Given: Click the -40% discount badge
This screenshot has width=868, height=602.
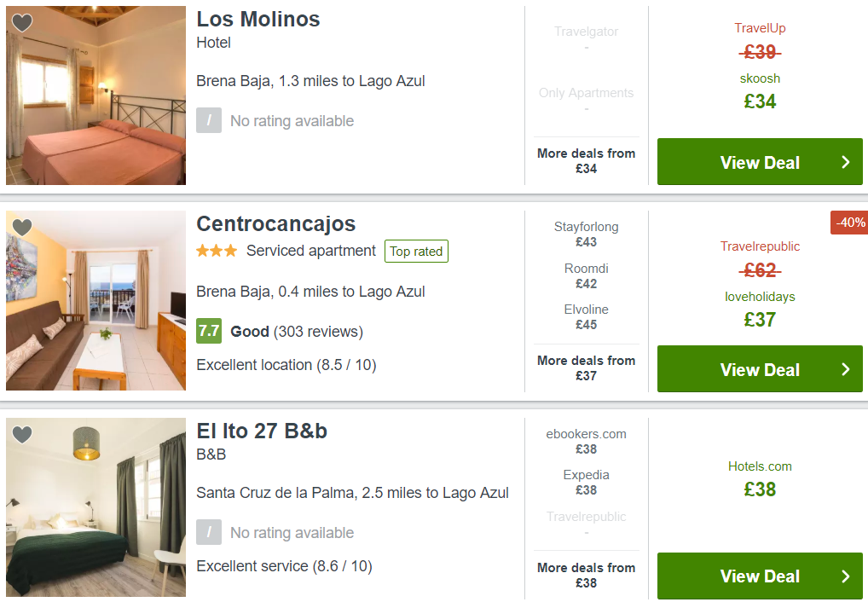Looking at the screenshot, I should click(850, 223).
